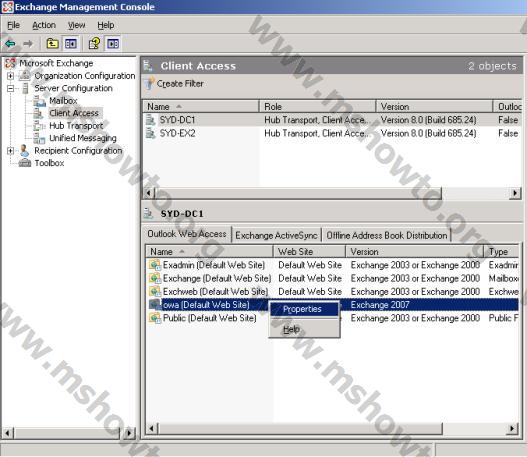Sort virtual directories by Type column
This screenshot has height=457, width=527.
(502, 252)
